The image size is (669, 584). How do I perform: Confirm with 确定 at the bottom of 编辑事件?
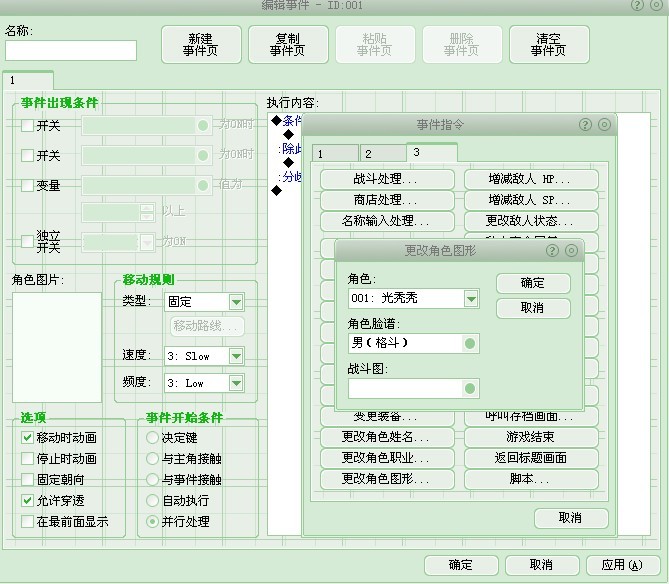pos(461,565)
